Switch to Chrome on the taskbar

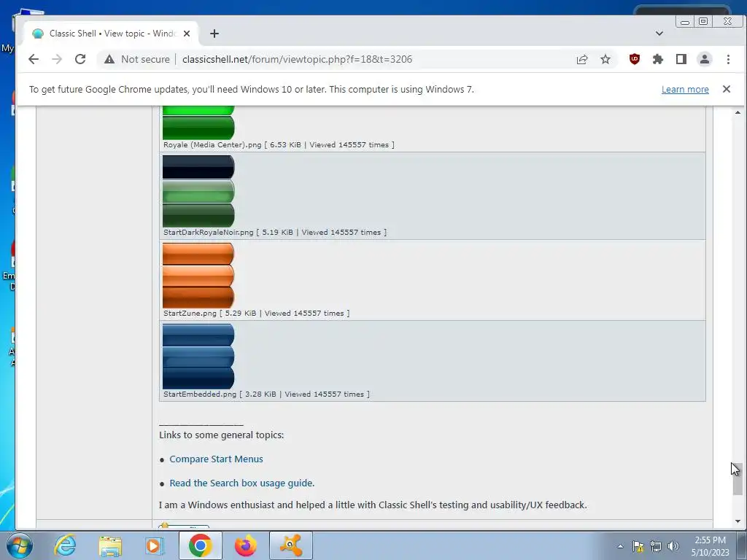(200, 545)
